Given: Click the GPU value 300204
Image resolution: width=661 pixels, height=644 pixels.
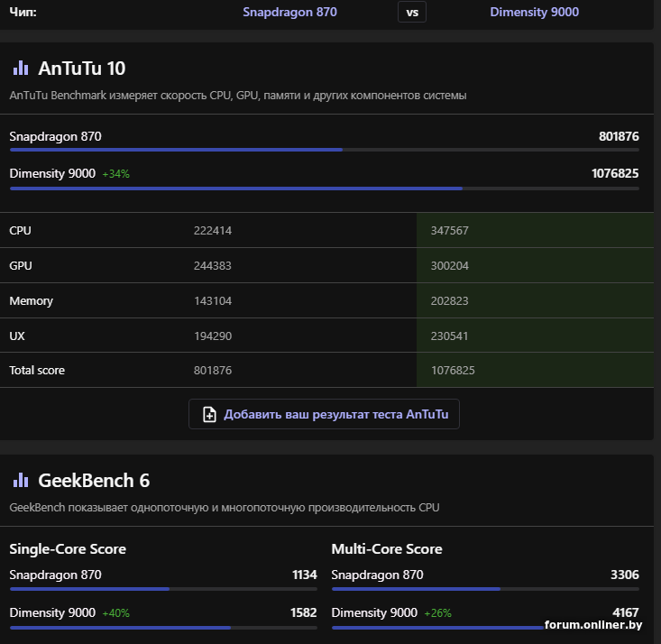Looking at the screenshot, I should [x=449, y=266].
